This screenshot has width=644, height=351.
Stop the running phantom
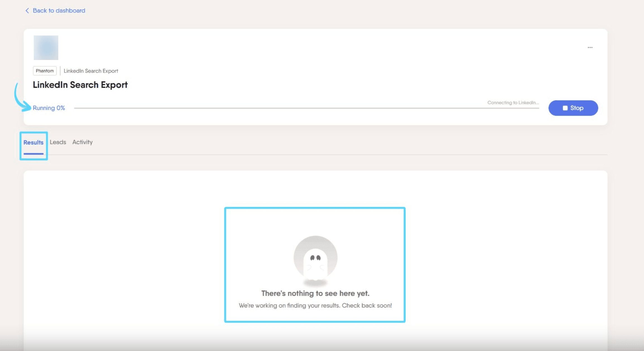[x=573, y=108]
